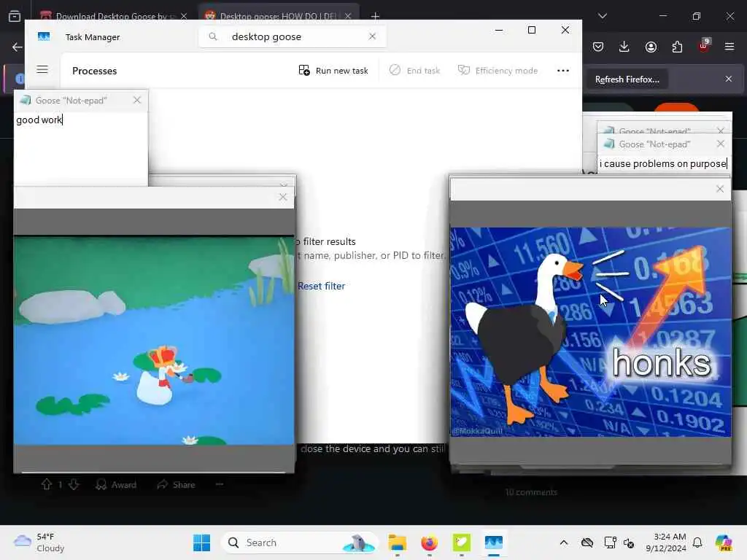This screenshot has height=560, width=747.
Task: Open Firefox list all tabs dropdown
Action: click(603, 16)
